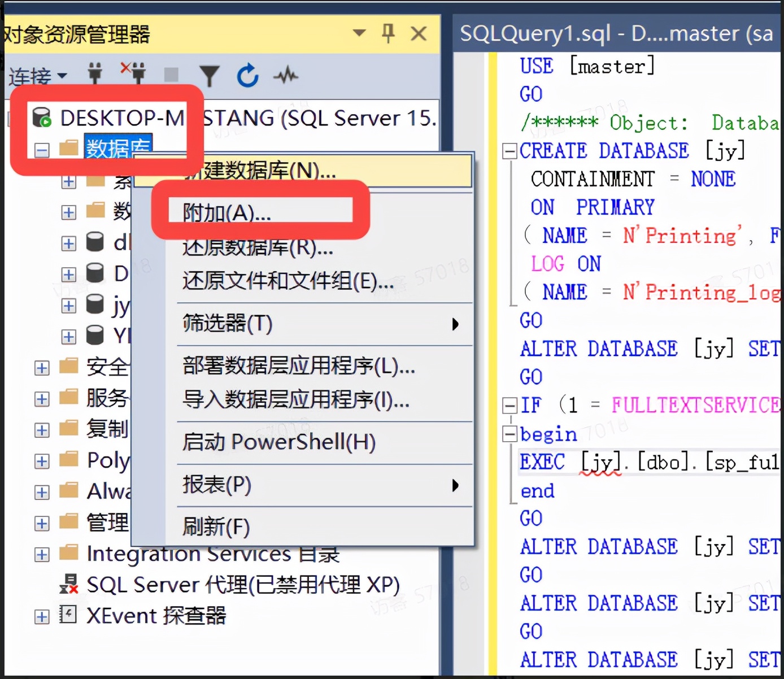This screenshot has width=784, height=679.
Task: Collapse the 数据库 tree node
Action: [x=42, y=150]
